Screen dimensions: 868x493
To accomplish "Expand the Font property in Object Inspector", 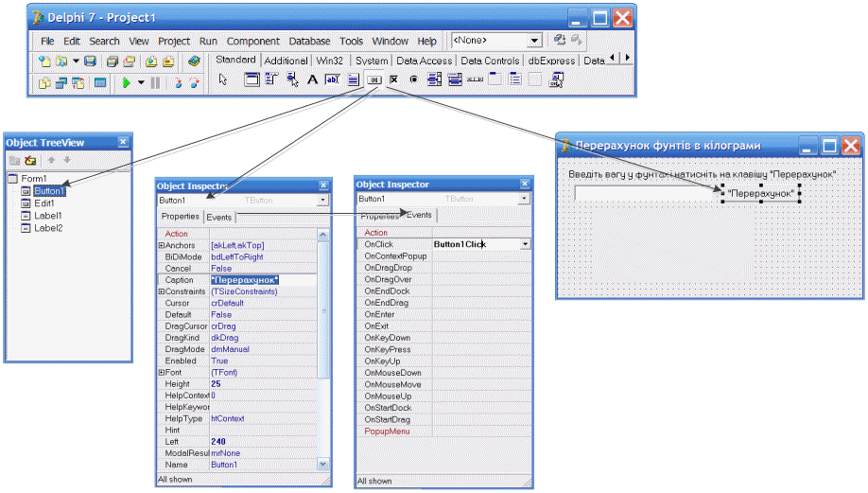I will [162, 373].
